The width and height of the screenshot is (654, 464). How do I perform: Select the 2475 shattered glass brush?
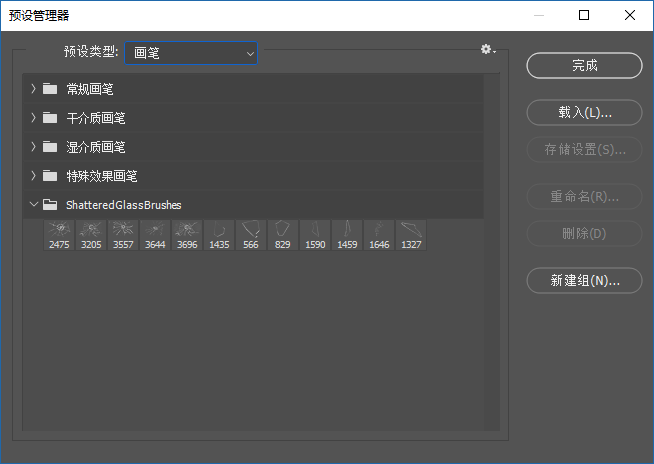pos(59,235)
